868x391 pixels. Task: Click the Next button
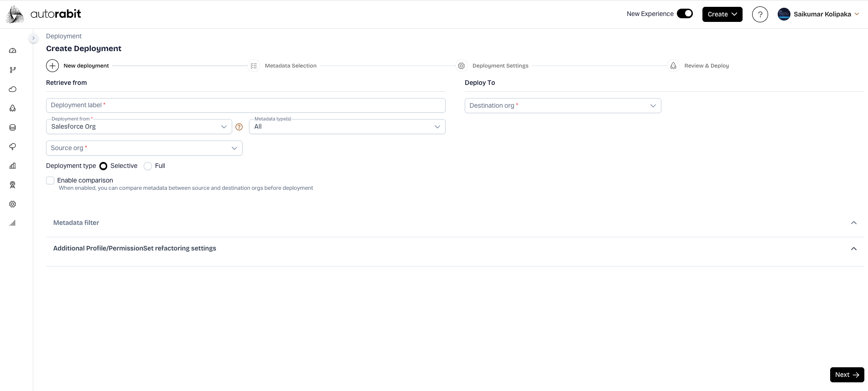(x=847, y=375)
